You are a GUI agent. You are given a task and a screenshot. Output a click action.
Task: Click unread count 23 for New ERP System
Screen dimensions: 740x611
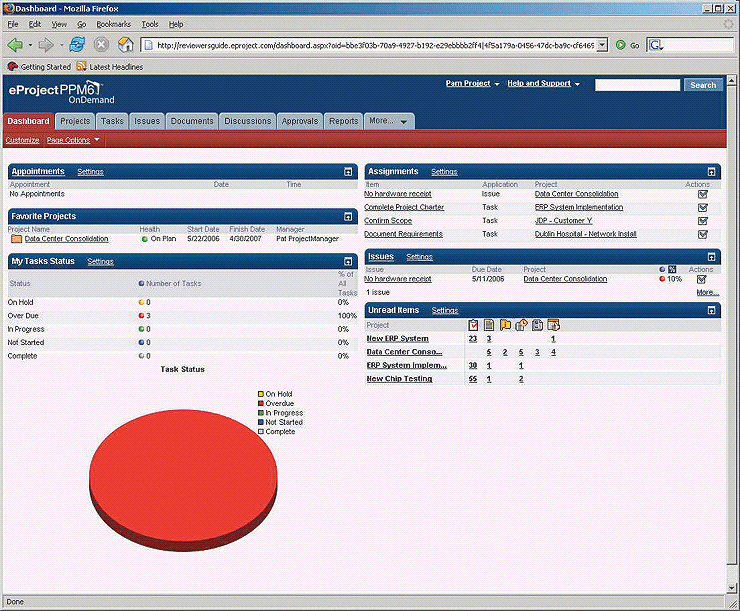473,339
